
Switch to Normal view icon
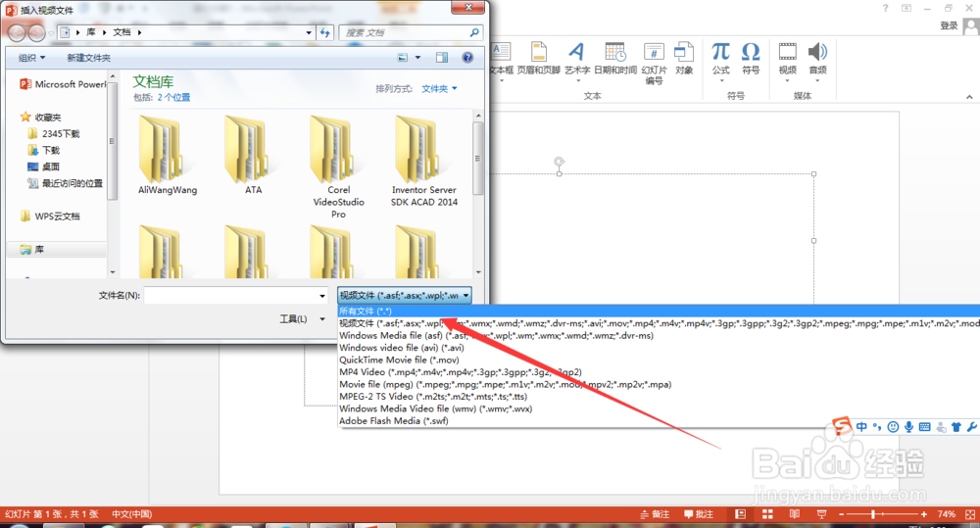[741, 514]
